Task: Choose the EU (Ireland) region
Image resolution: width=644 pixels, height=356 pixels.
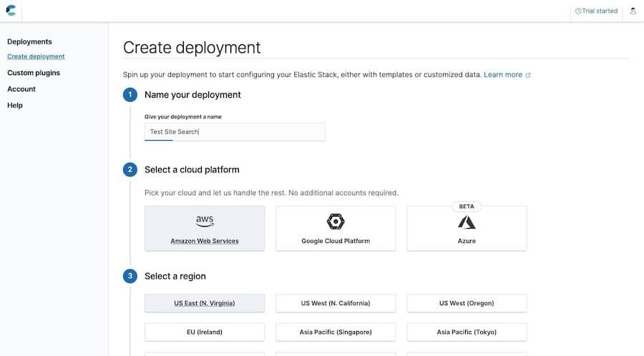Action: click(205, 332)
